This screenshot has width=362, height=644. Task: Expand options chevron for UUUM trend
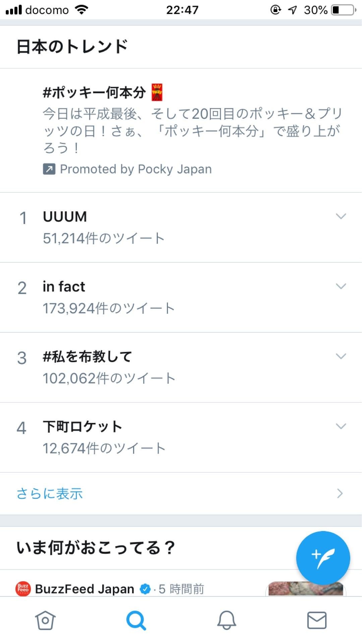coord(341,216)
